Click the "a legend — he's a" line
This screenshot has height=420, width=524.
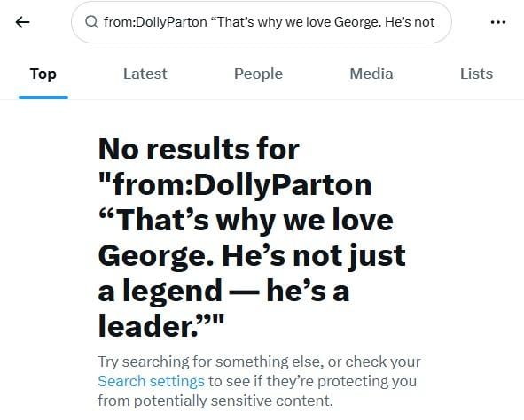tap(224, 292)
